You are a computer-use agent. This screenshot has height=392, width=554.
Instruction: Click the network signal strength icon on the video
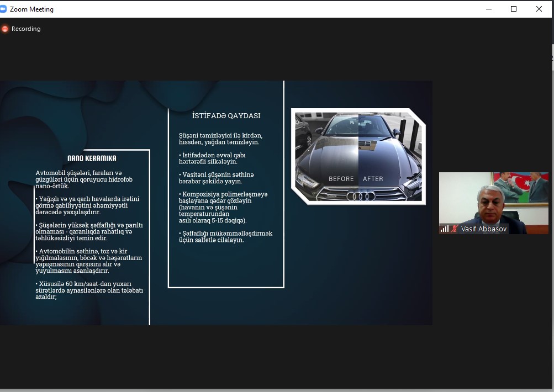444,229
